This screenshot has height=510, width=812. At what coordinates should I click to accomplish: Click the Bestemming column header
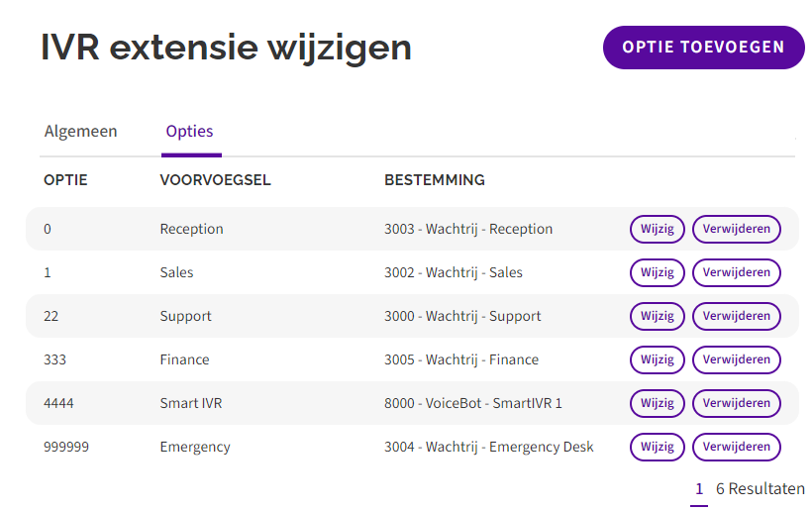coord(434,180)
